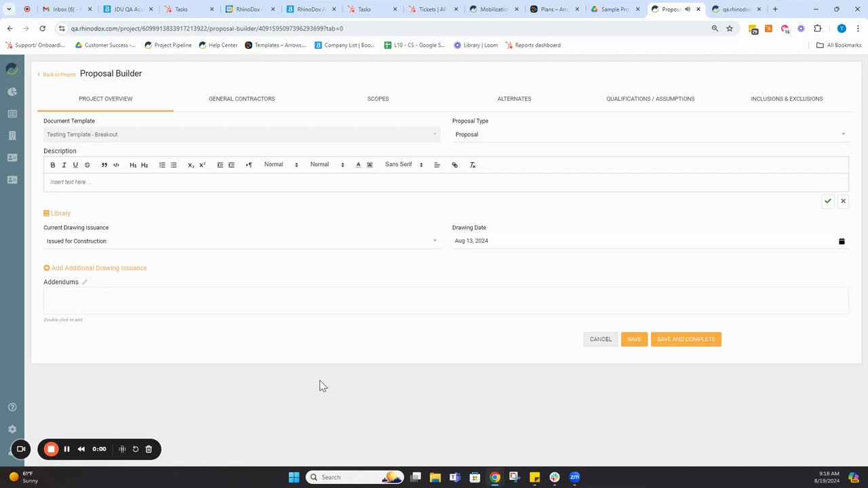Viewport: 868px width, 488px height.
Task: Open the text alignment options
Action: click(437, 165)
